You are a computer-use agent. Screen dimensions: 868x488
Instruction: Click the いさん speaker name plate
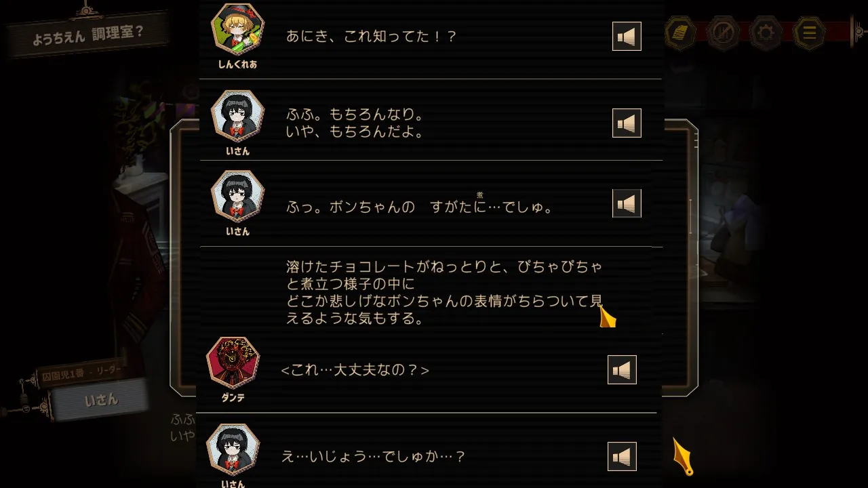coord(100,400)
